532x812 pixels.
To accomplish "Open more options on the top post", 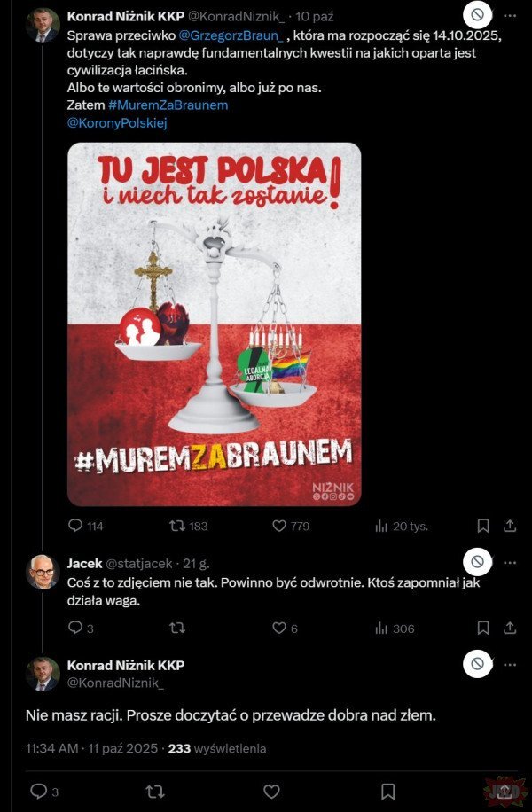I will pyautogui.click(x=510, y=16).
